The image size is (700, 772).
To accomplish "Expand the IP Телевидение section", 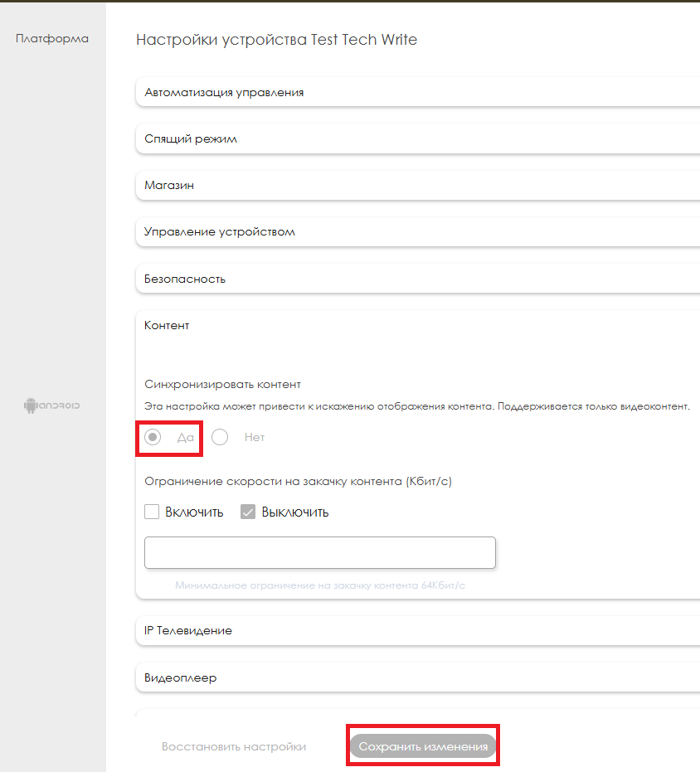I will (188, 630).
